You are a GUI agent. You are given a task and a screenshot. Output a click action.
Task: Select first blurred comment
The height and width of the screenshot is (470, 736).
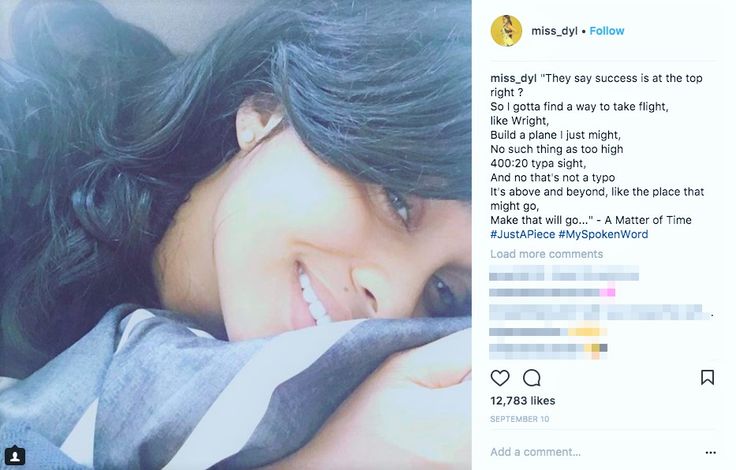pos(564,273)
